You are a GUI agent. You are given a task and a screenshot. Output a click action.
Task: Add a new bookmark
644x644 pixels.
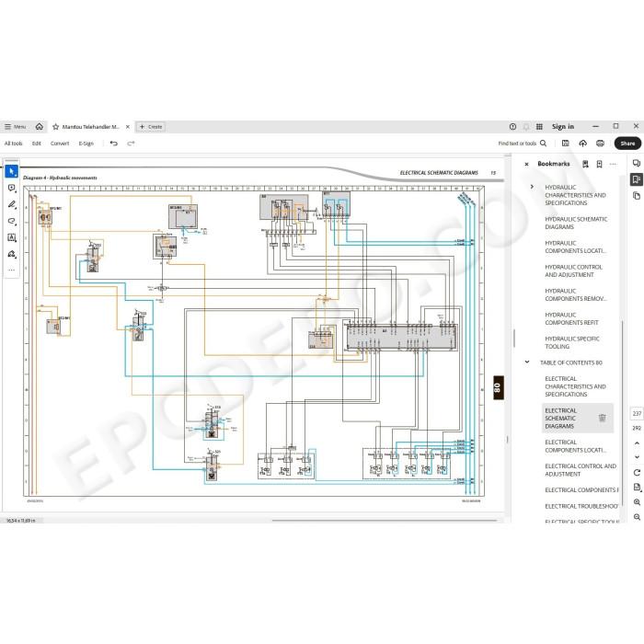click(x=599, y=164)
